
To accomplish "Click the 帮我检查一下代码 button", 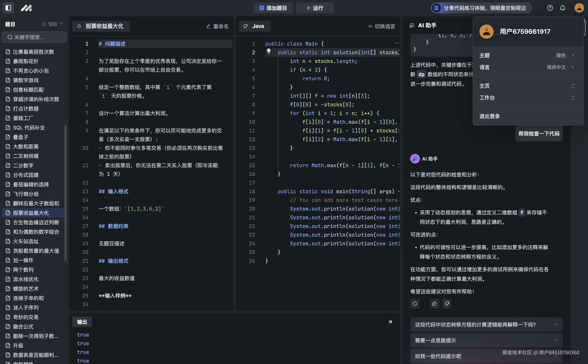I will click(538, 133).
